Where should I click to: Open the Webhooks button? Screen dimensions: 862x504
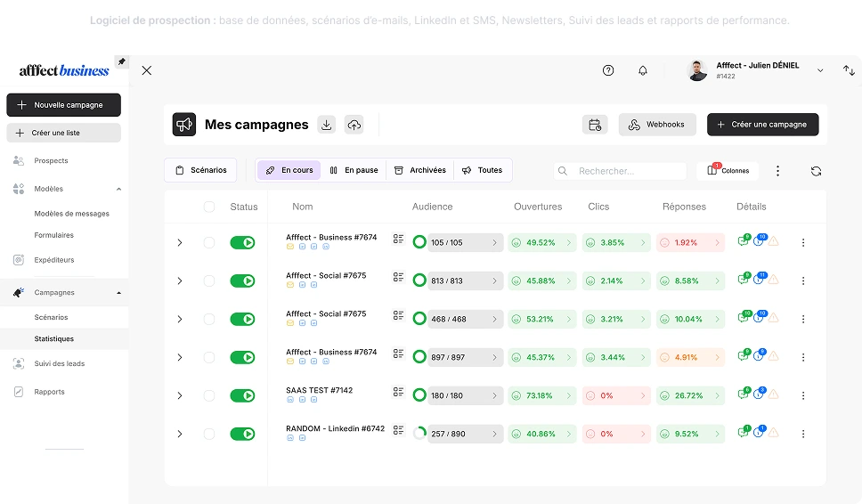click(657, 125)
